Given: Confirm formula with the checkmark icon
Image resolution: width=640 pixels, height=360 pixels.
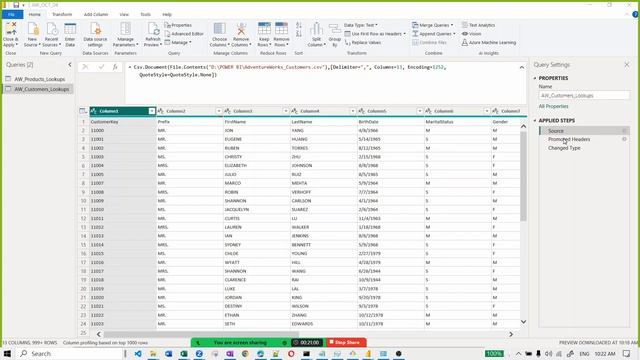Looking at the screenshot, I should pyautogui.click(x=101, y=67).
